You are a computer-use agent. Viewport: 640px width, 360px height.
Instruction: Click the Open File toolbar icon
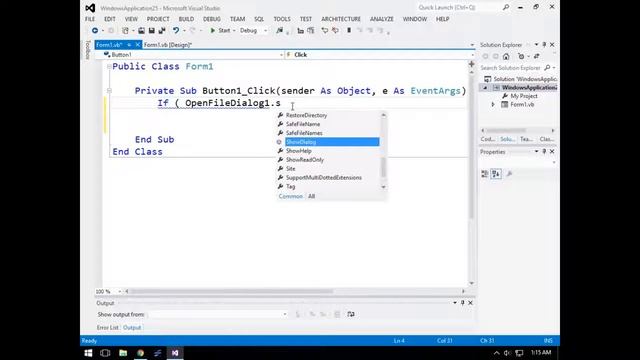(x=141, y=31)
